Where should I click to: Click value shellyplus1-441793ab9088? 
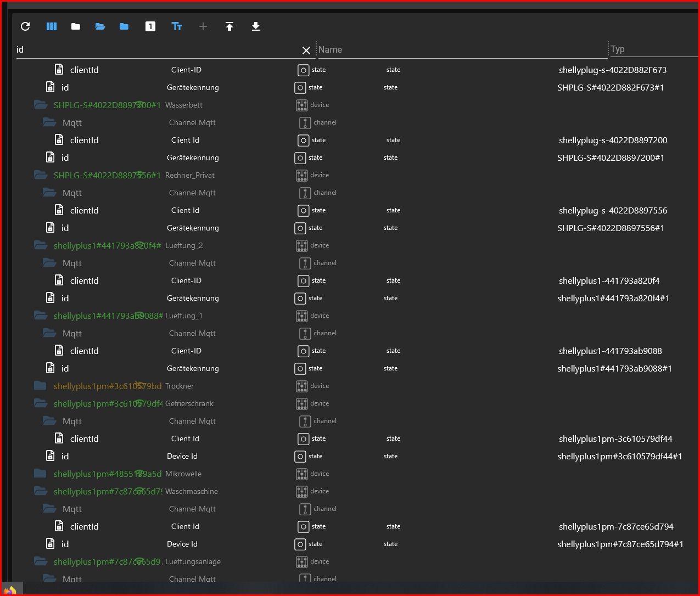coord(611,351)
